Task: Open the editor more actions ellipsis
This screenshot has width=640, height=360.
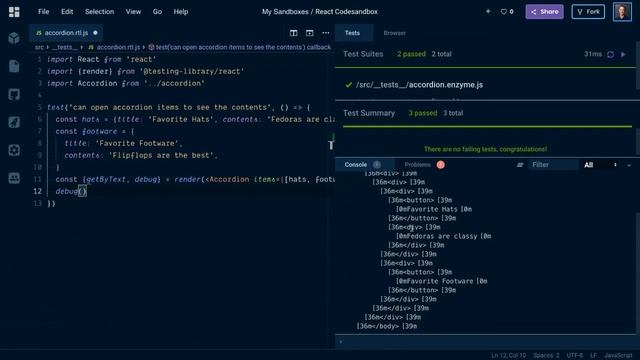Action: tap(326, 33)
